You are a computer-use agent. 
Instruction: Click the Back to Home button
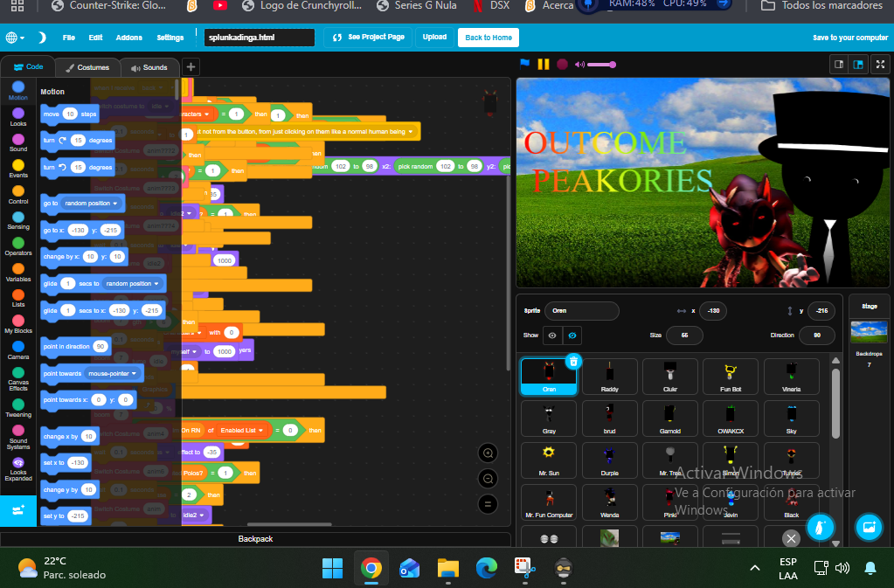click(488, 38)
